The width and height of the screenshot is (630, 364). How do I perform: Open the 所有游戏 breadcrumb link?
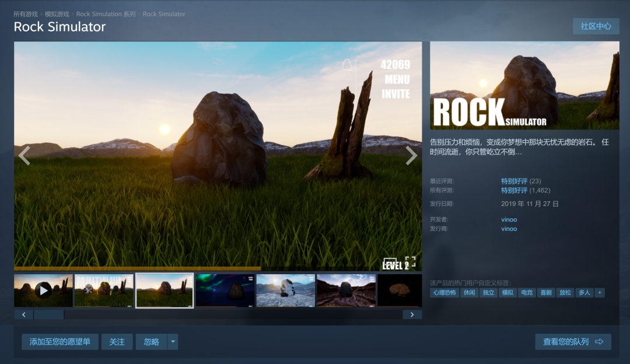(26, 14)
